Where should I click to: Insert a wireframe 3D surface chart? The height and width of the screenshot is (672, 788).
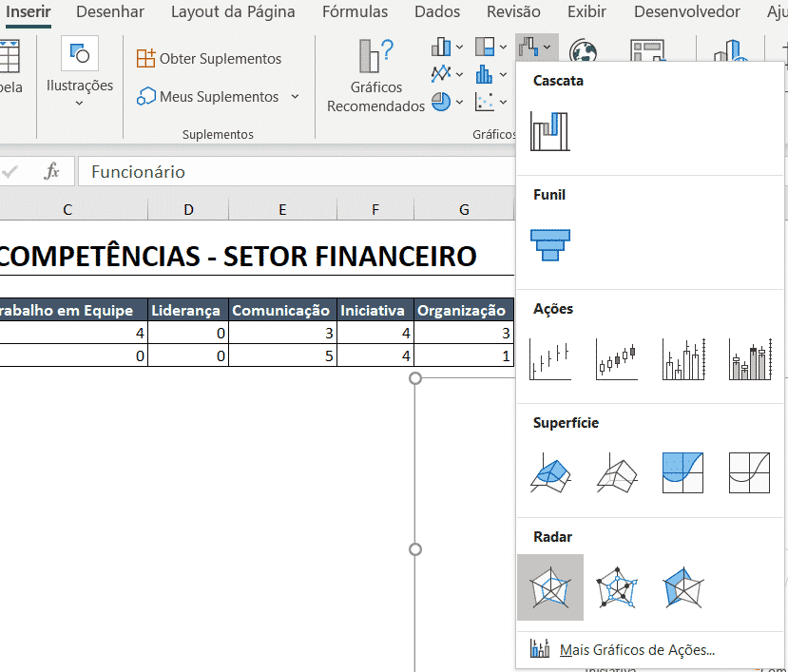617,473
